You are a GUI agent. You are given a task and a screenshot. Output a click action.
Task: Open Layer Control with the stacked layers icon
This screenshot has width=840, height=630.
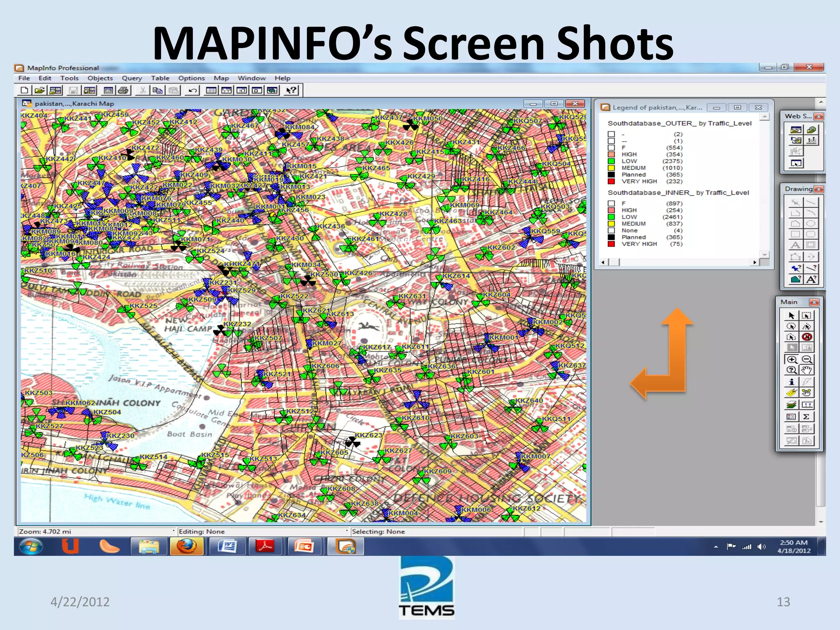coord(791,405)
